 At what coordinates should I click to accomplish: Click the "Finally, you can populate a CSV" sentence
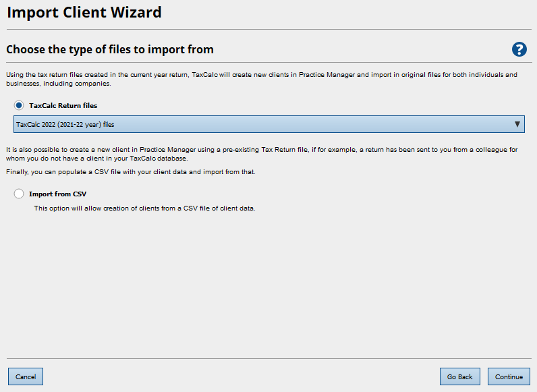(130, 172)
